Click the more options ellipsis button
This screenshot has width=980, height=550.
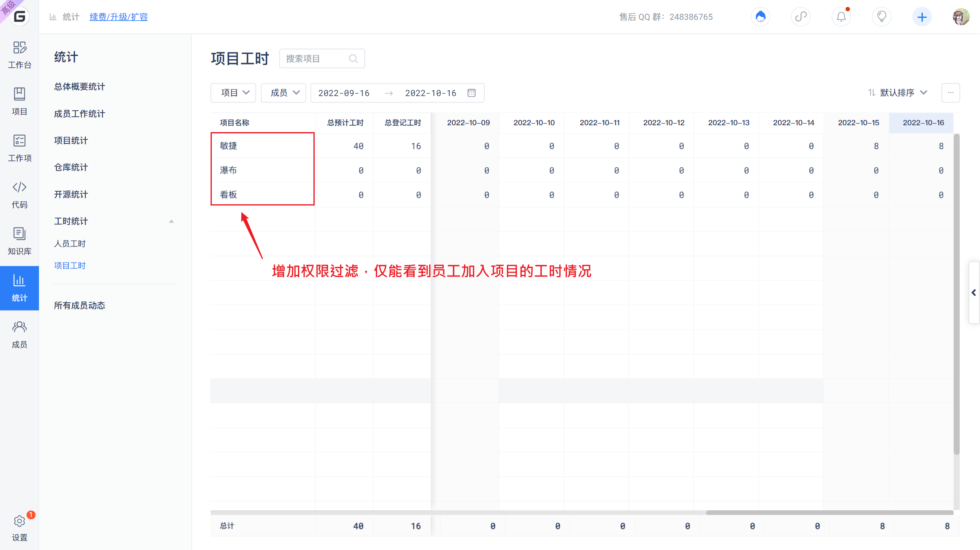[950, 93]
